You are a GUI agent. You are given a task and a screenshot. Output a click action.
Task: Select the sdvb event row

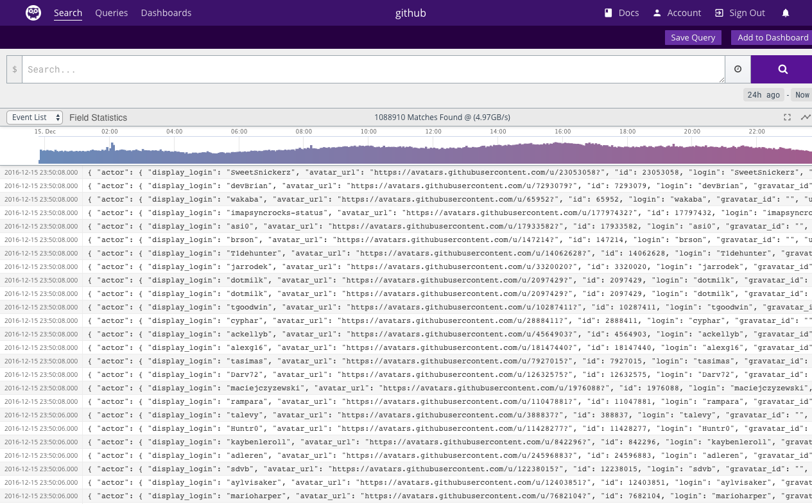pyautogui.click(x=406, y=469)
